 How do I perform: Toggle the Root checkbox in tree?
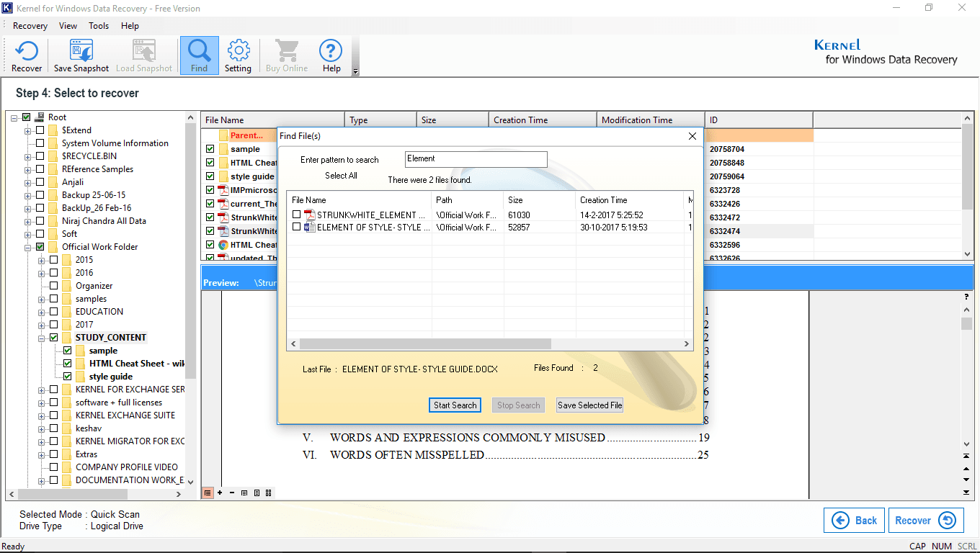pyautogui.click(x=27, y=117)
